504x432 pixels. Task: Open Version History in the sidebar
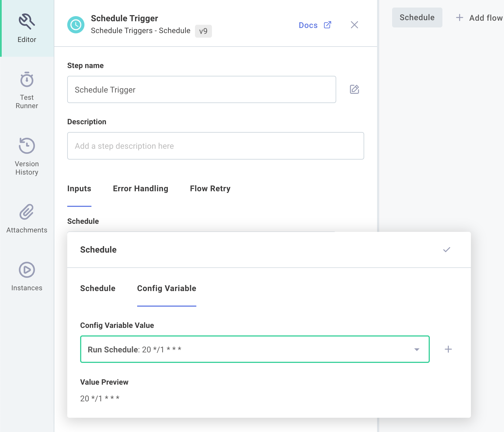point(27,157)
